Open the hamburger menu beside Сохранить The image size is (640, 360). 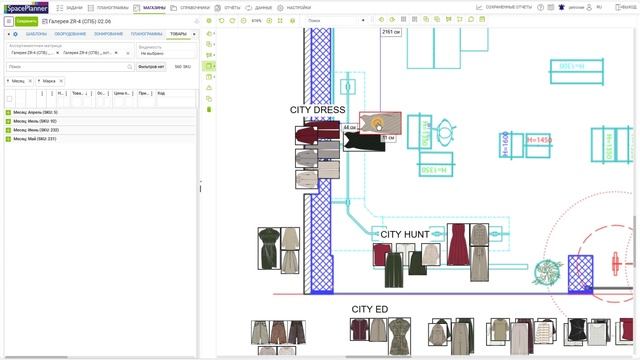tap(9, 21)
